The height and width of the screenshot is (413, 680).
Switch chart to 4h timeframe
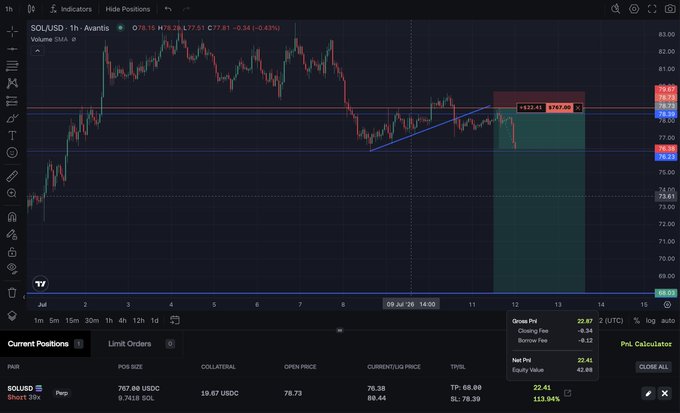(x=123, y=321)
